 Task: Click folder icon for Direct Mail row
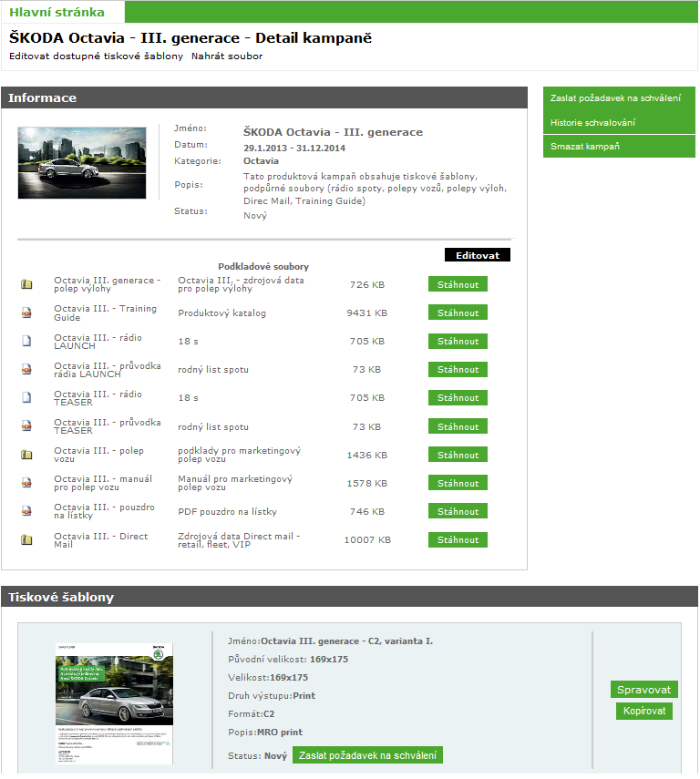click(x=26, y=540)
